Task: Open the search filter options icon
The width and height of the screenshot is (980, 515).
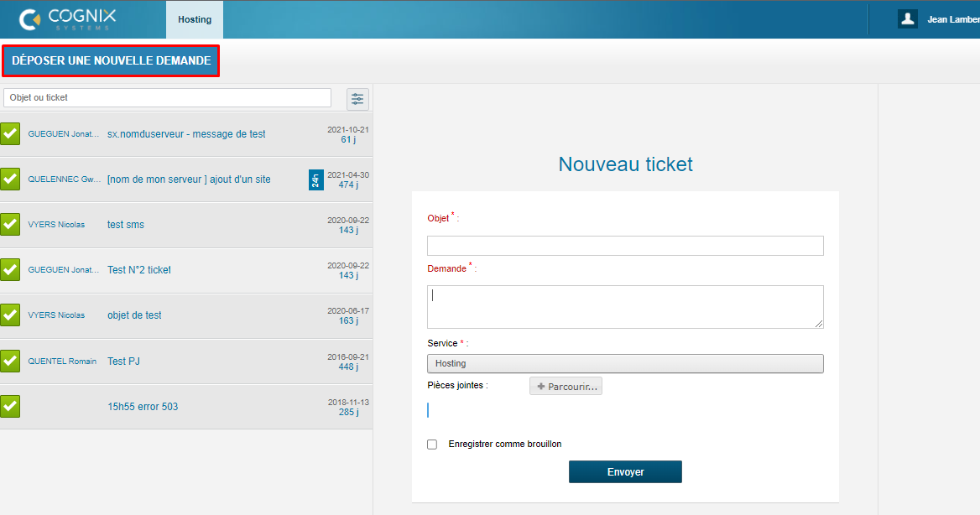Action: 357,98
